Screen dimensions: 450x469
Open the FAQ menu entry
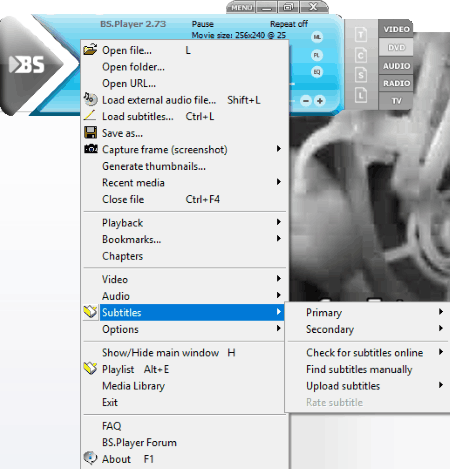tap(185, 426)
